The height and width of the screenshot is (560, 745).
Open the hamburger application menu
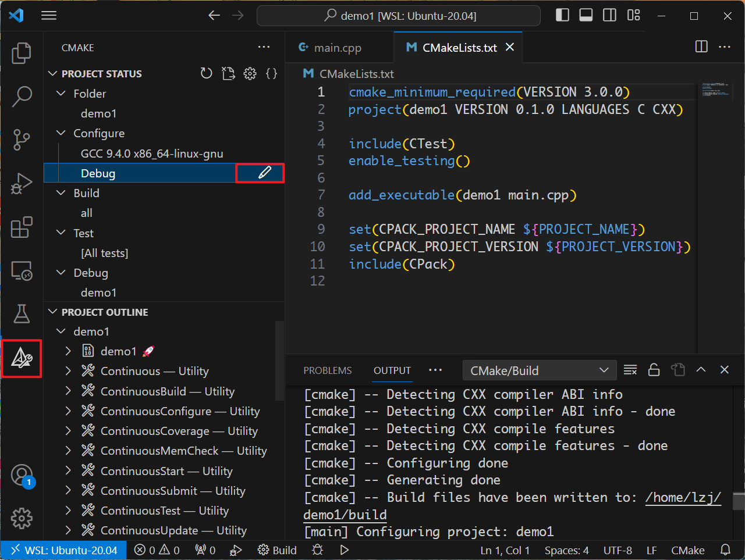(x=49, y=15)
